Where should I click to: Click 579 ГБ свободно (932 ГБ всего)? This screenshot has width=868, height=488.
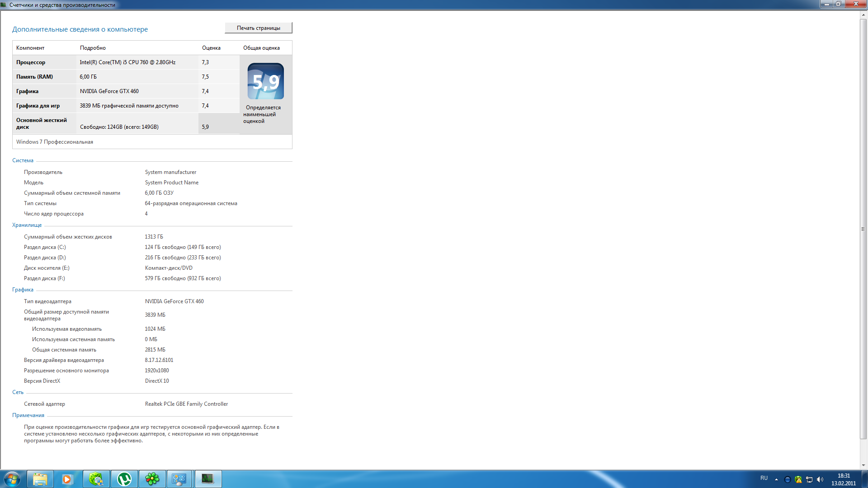(x=183, y=278)
